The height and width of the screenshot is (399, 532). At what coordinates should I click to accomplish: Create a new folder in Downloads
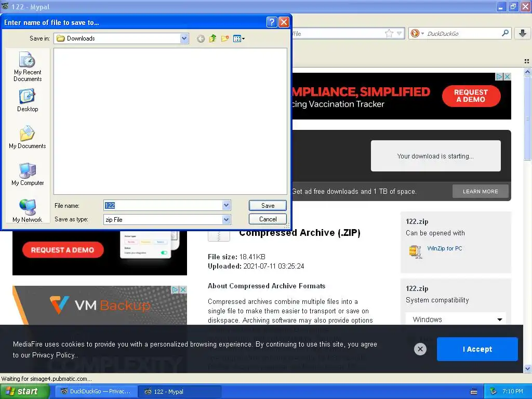click(x=224, y=38)
